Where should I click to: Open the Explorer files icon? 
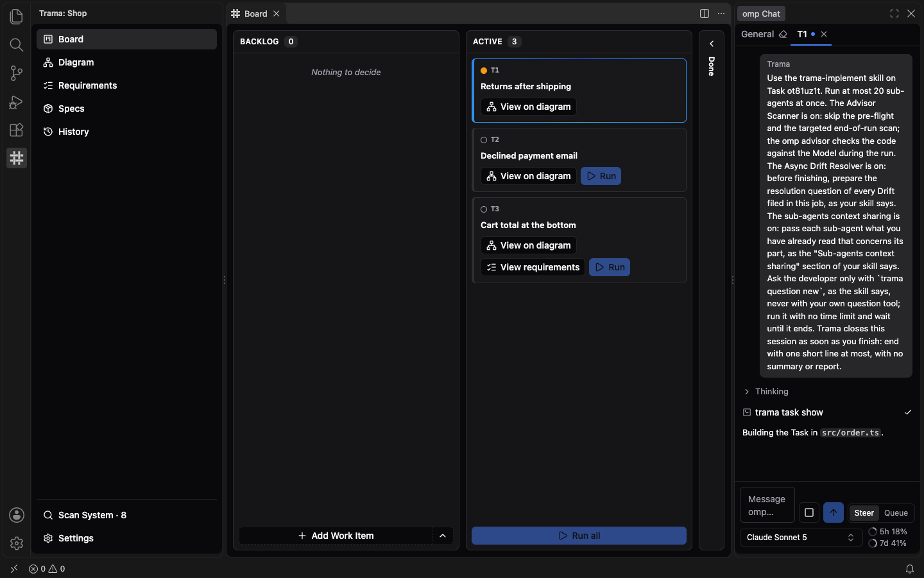point(17,16)
